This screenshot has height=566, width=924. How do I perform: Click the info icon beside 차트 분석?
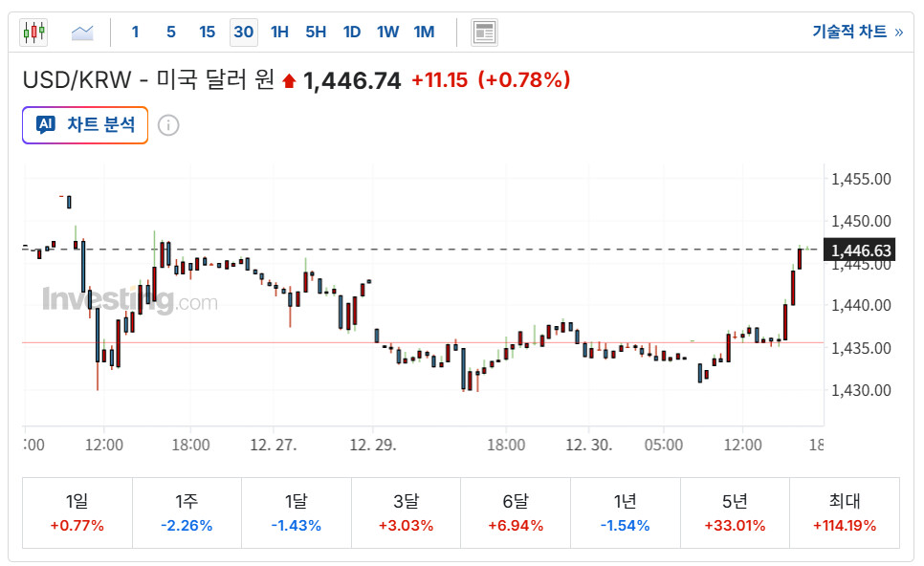(168, 125)
